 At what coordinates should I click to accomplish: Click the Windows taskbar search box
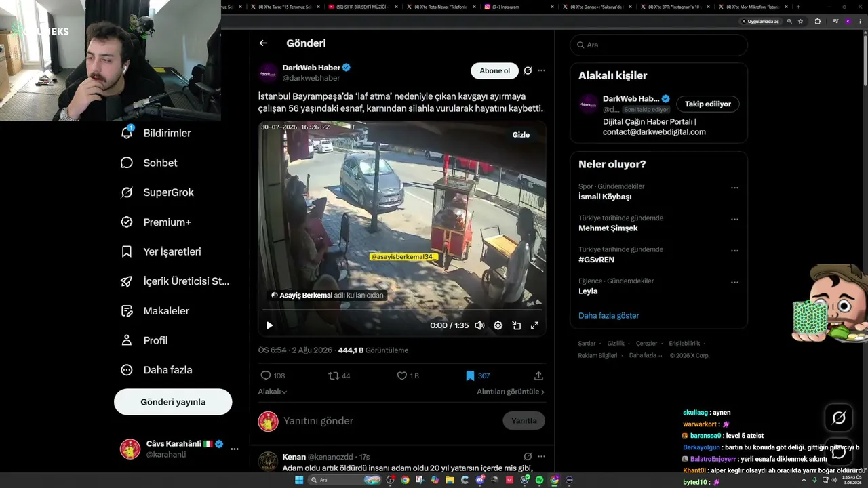[344, 480]
